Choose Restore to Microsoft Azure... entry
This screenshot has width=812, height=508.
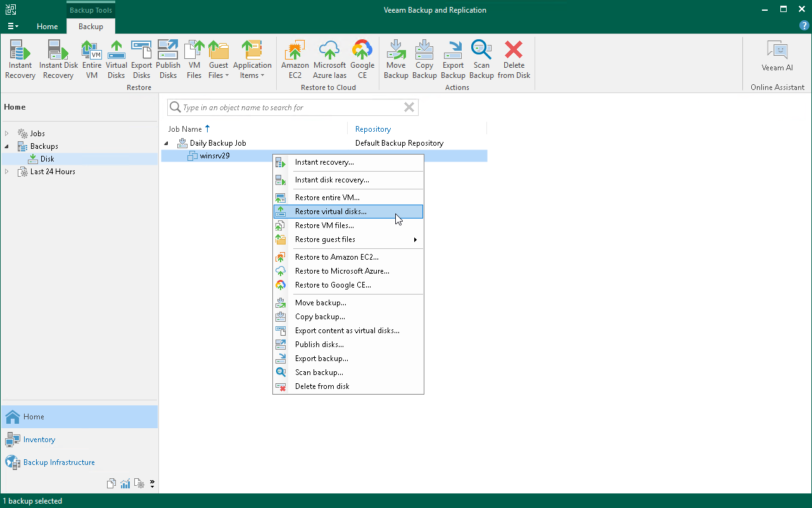click(348, 271)
